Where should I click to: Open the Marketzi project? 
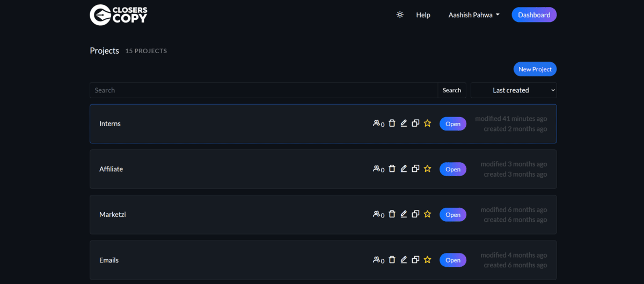click(452, 215)
